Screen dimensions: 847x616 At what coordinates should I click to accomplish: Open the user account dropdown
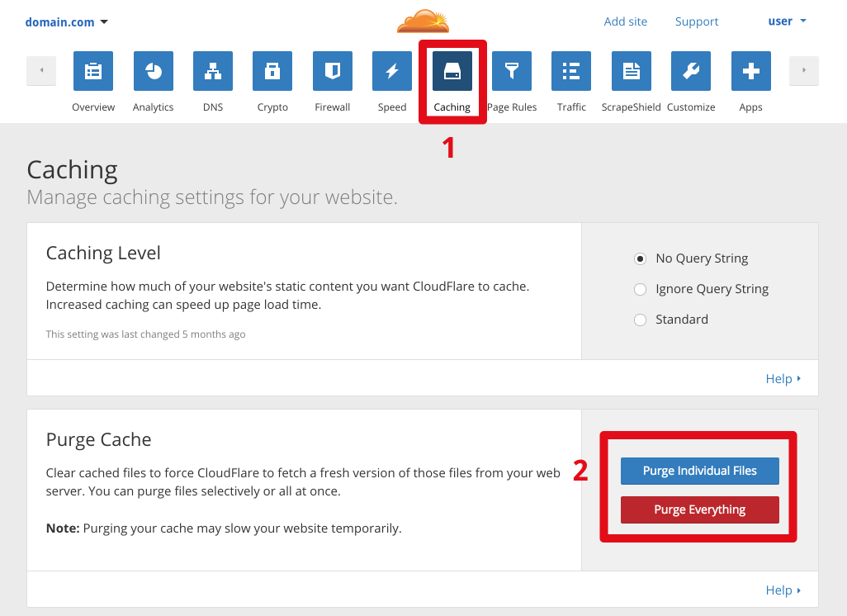787,21
